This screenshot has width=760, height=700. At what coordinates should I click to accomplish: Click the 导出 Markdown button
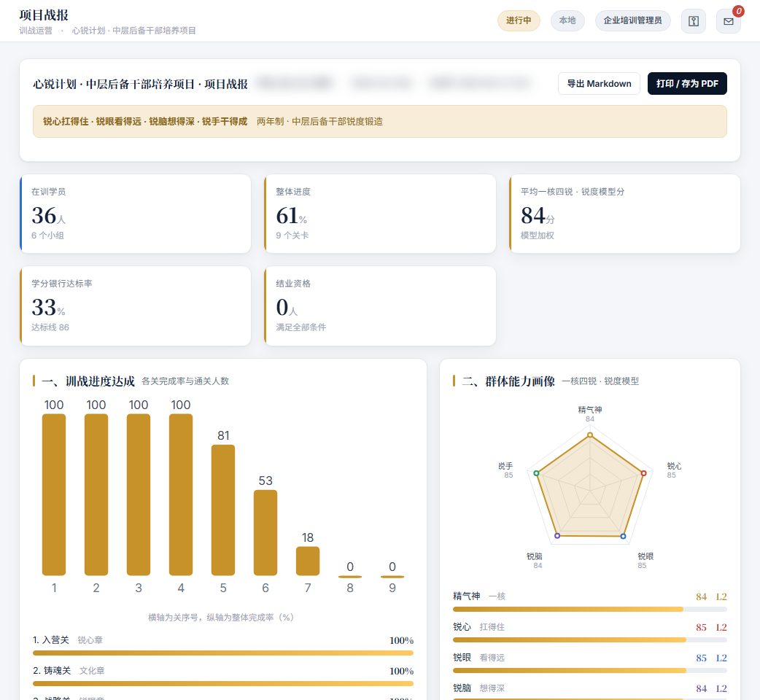click(599, 83)
